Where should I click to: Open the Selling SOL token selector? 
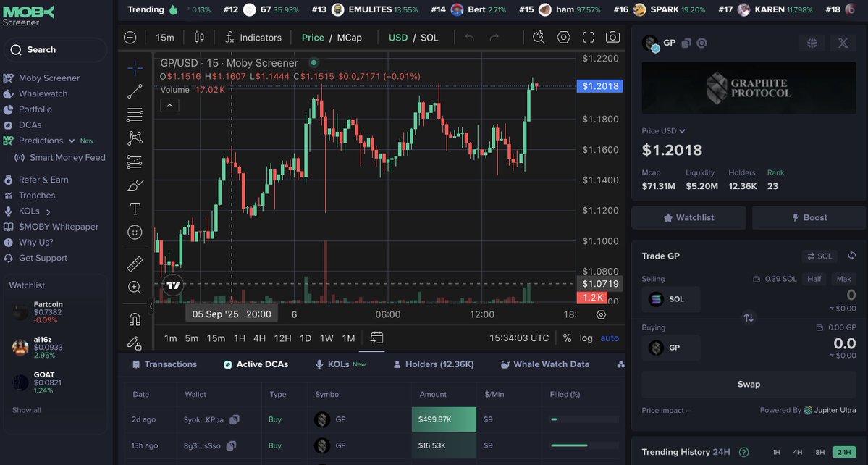pos(671,299)
